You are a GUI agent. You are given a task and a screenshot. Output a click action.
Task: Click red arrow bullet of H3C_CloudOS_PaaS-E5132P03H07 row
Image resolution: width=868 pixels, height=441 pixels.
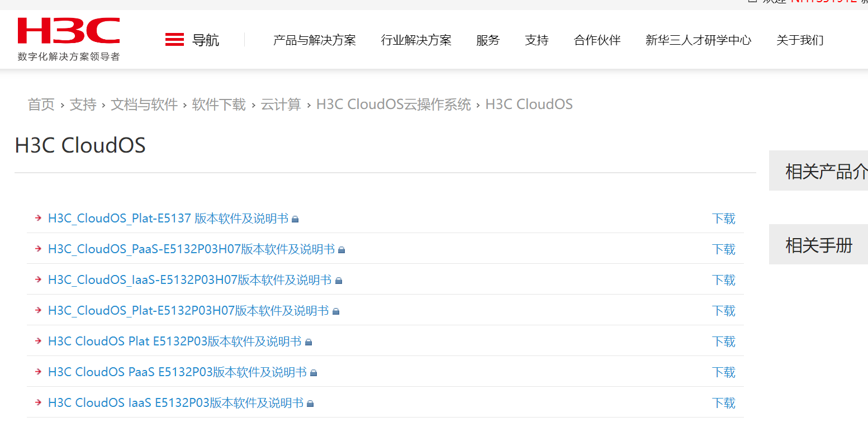tap(38, 249)
